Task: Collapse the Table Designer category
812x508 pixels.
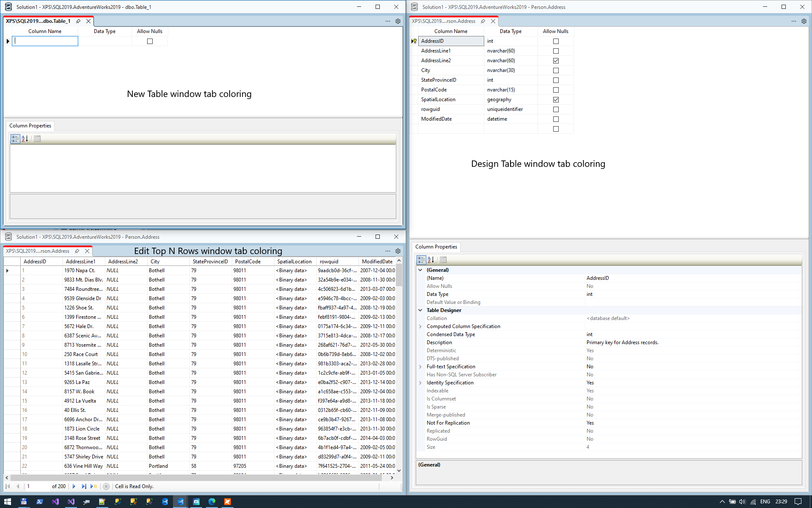Action: coord(420,310)
